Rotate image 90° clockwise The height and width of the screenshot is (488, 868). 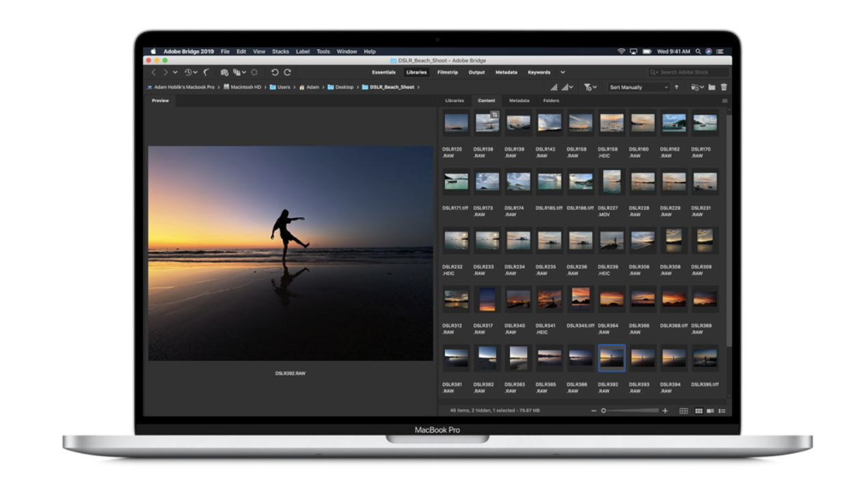pos(287,72)
